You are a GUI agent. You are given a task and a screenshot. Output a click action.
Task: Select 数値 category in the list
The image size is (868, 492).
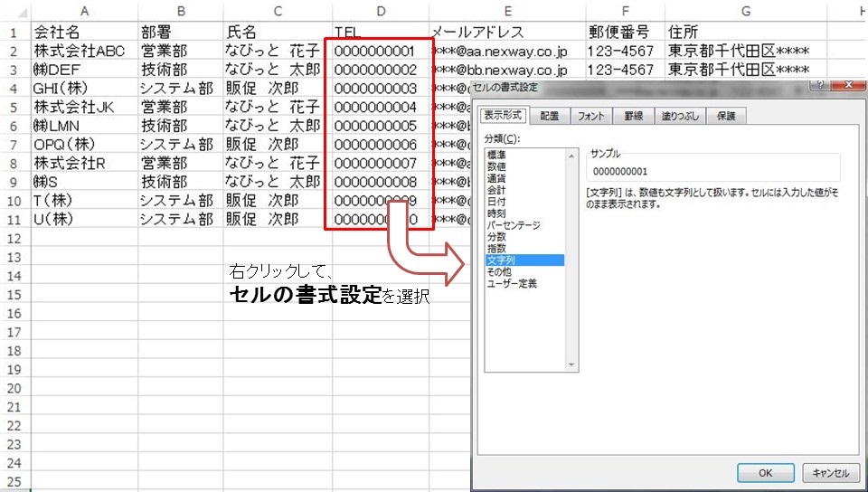[496, 166]
